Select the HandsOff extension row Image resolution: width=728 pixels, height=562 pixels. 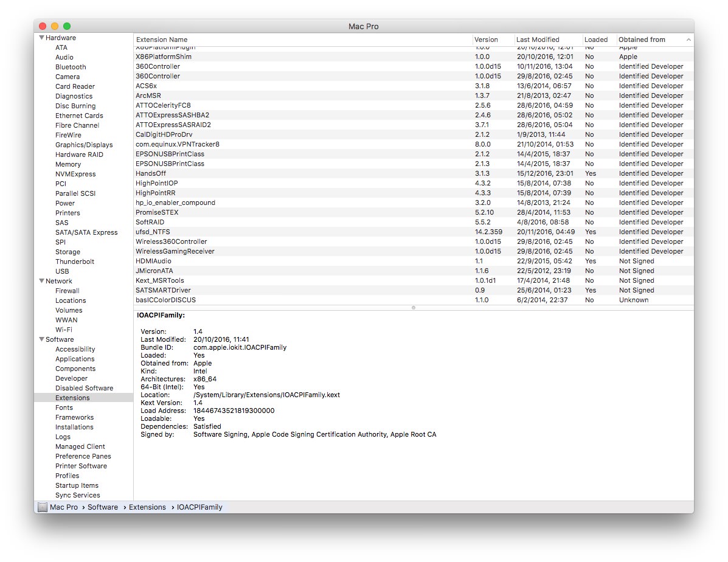(414, 174)
